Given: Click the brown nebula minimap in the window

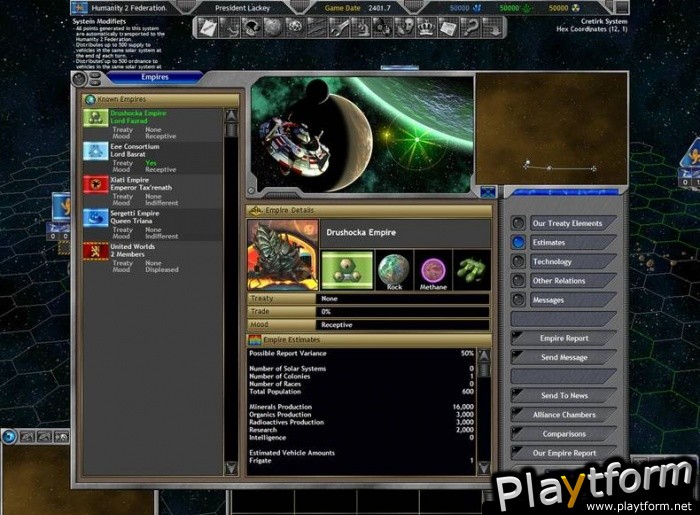Looking at the screenshot, I should [551, 129].
